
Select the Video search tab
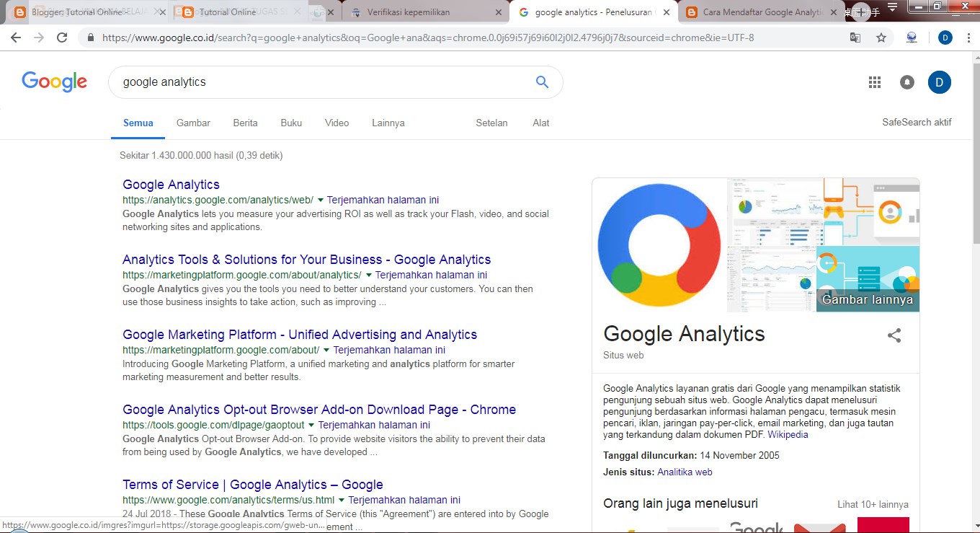click(337, 123)
